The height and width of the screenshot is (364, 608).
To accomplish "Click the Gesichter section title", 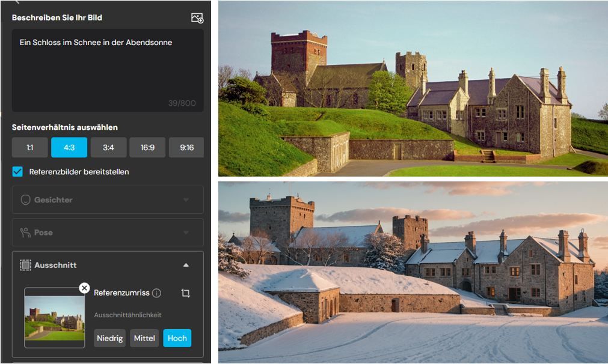I will pyautogui.click(x=53, y=200).
